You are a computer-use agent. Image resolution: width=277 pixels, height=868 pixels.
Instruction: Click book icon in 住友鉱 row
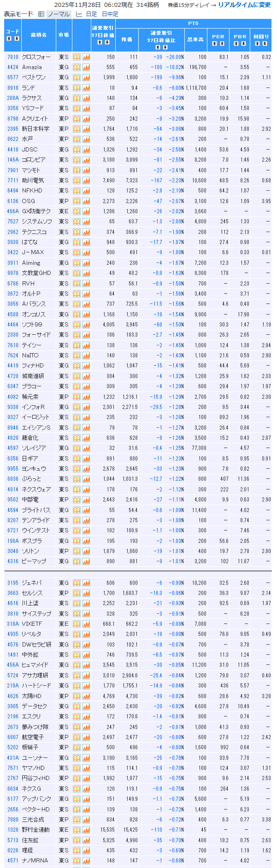[77, 840]
